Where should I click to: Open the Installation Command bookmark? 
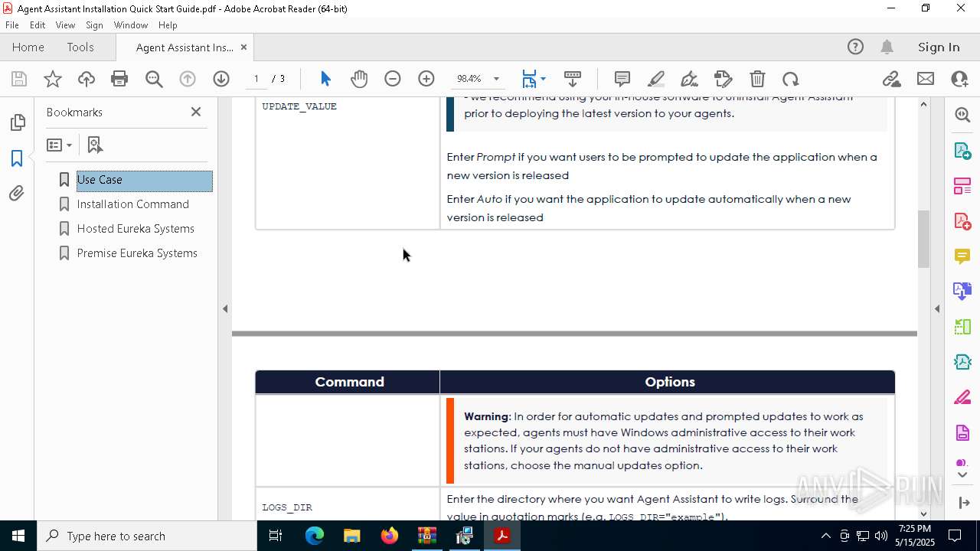tap(132, 204)
